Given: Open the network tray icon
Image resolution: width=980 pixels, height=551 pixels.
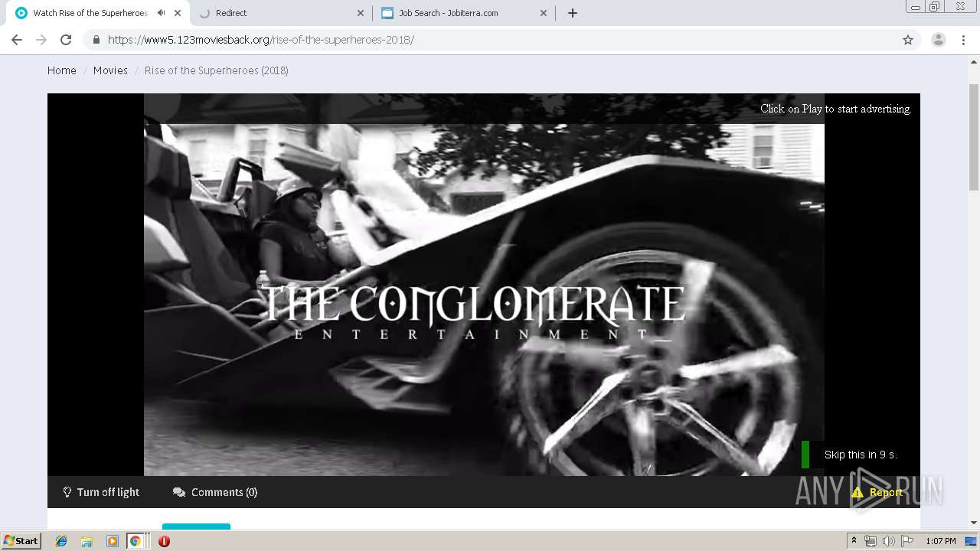Looking at the screenshot, I should pos(871,541).
